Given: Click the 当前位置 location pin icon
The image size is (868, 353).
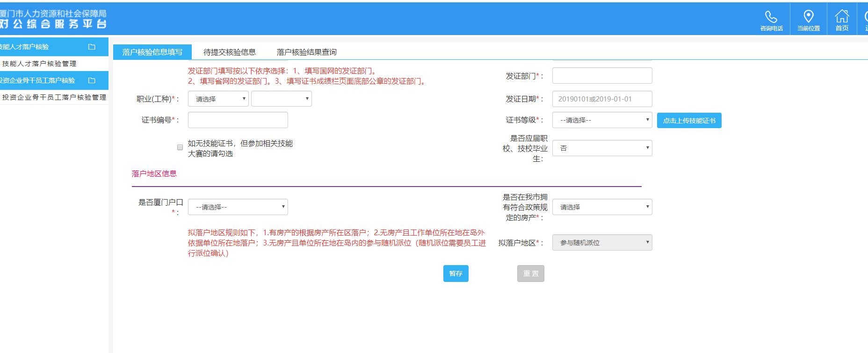Looking at the screenshot, I should tap(809, 16).
